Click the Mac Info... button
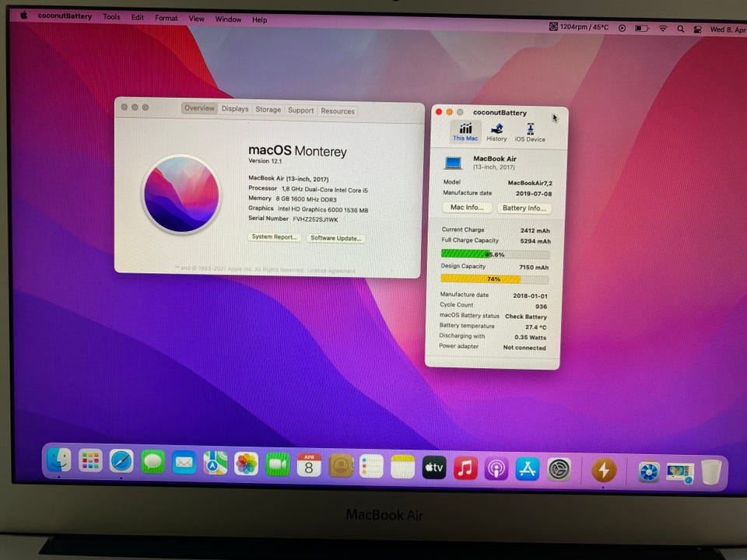This screenshot has width=747, height=560. point(467,207)
